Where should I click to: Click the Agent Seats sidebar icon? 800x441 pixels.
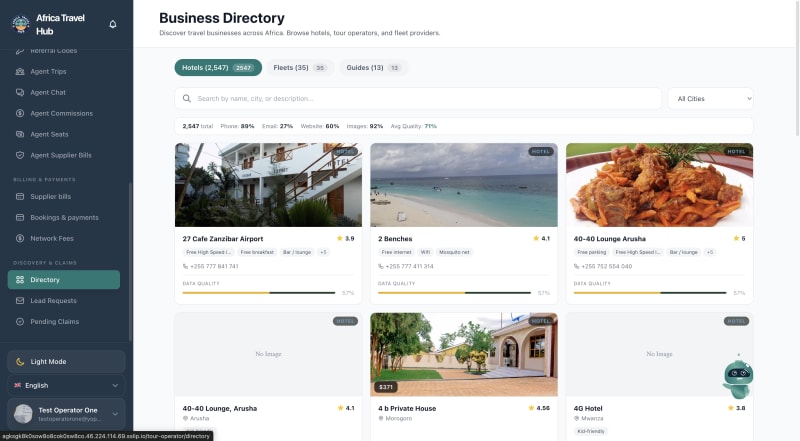pyautogui.click(x=20, y=134)
